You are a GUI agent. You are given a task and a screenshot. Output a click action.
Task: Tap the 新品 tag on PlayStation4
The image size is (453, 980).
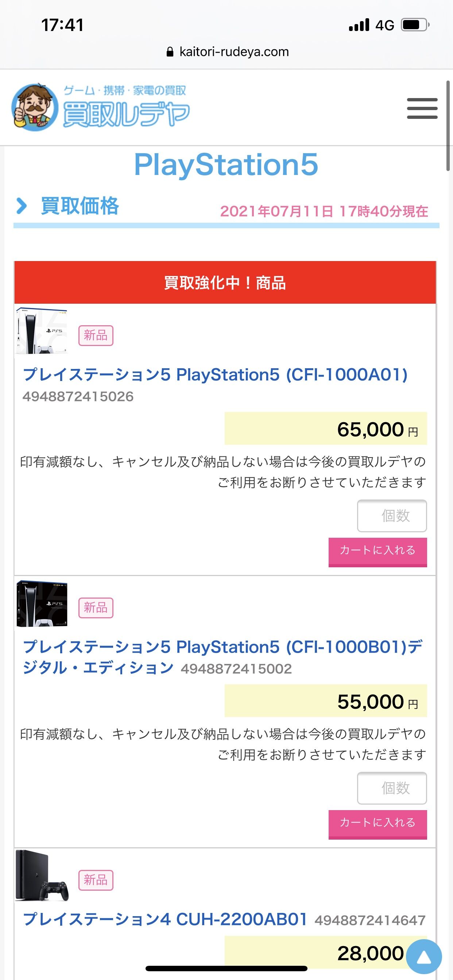(x=96, y=880)
